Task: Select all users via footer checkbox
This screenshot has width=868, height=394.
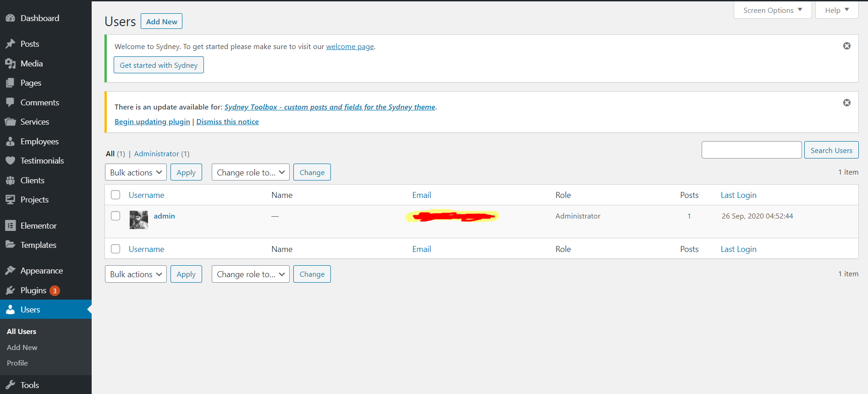Action: tap(115, 249)
